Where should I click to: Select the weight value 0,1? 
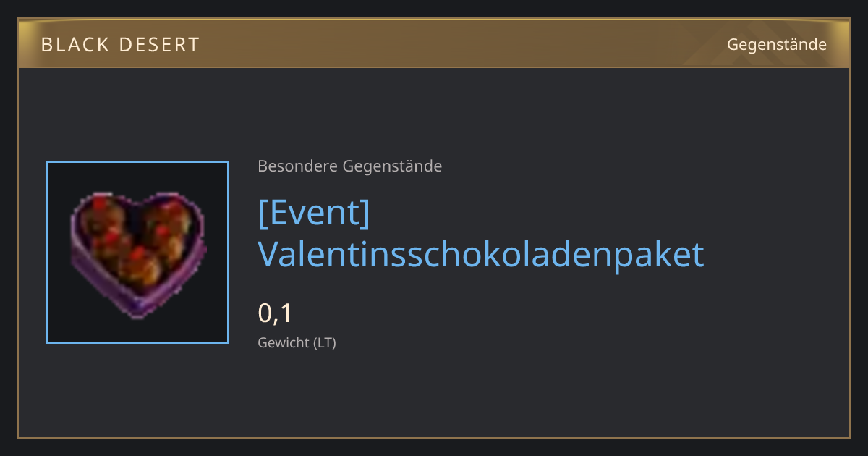tap(275, 313)
